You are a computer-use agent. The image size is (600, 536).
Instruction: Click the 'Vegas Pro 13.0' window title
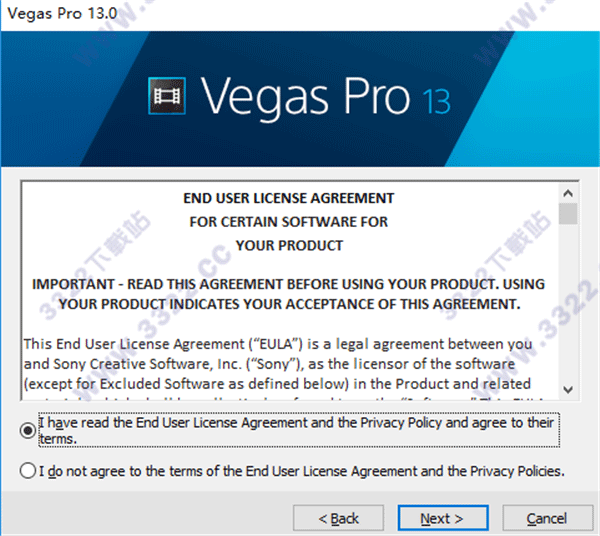[x=62, y=13]
